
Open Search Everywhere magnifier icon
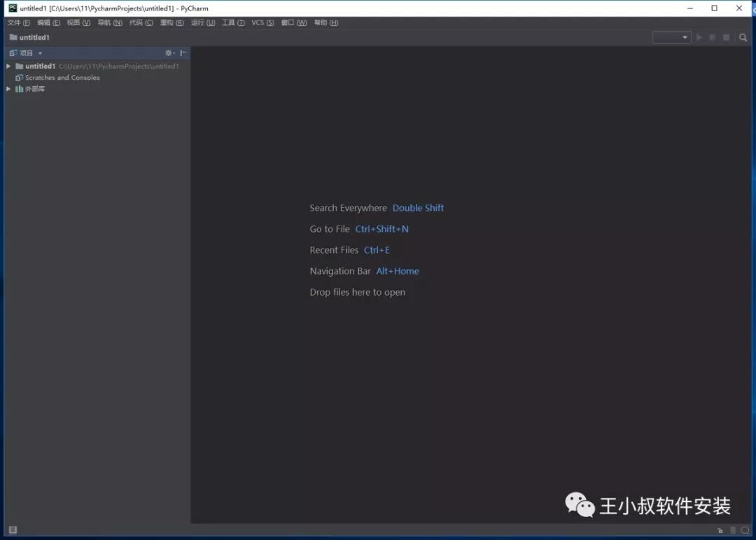coord(743,37)
